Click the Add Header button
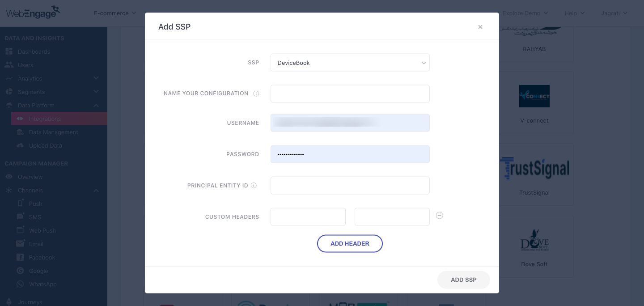 350,244
